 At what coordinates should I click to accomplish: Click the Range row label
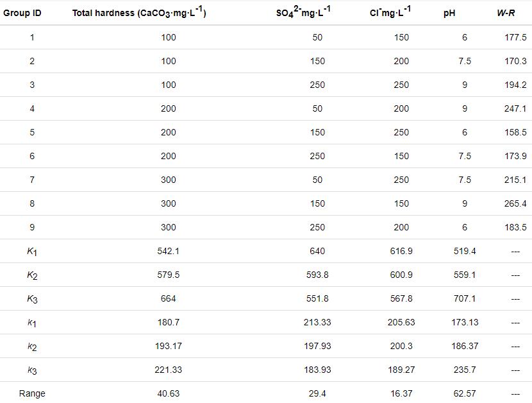[32, 393]
